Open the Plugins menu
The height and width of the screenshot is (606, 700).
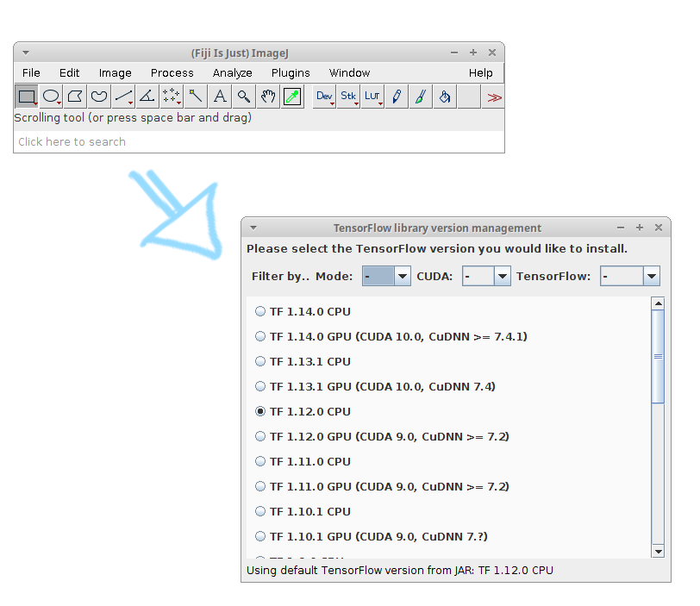[291, 73]
